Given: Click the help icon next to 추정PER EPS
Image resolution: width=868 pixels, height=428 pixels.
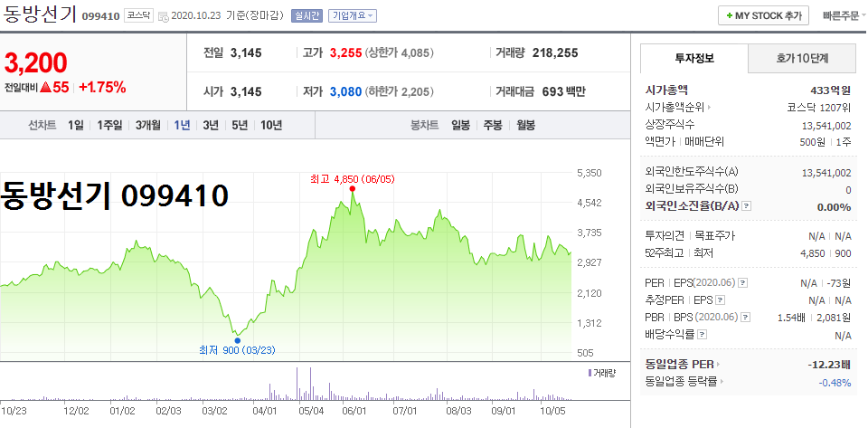Looking at the screenshot, I should click(x=720, y=300).
